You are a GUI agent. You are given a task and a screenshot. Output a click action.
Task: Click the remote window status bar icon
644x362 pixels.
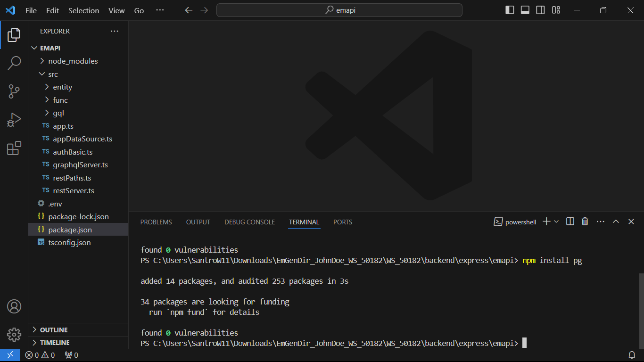[10, 355]
